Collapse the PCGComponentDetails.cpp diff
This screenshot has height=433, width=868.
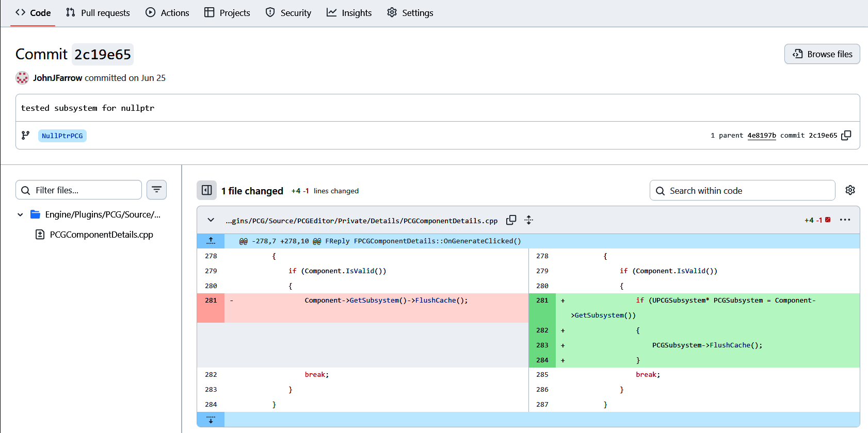211,220
